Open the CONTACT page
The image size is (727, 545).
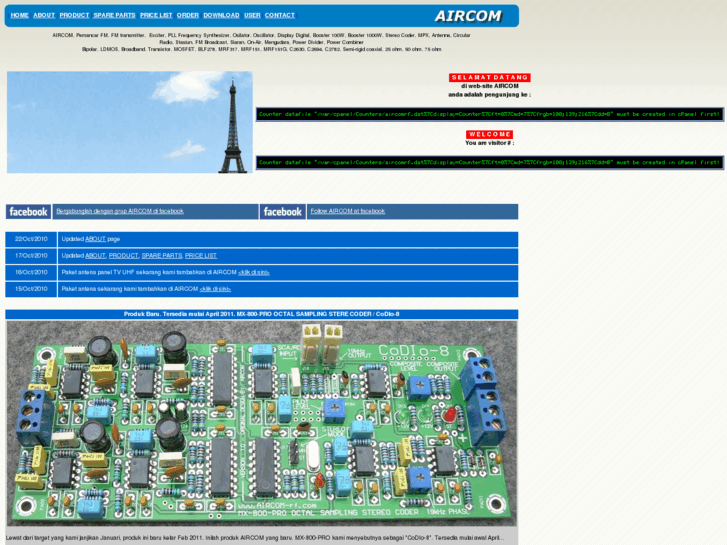(x=280, y=15)
